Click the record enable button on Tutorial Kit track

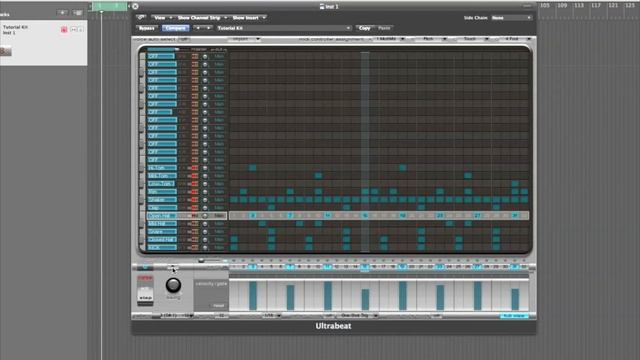(64, 29)
